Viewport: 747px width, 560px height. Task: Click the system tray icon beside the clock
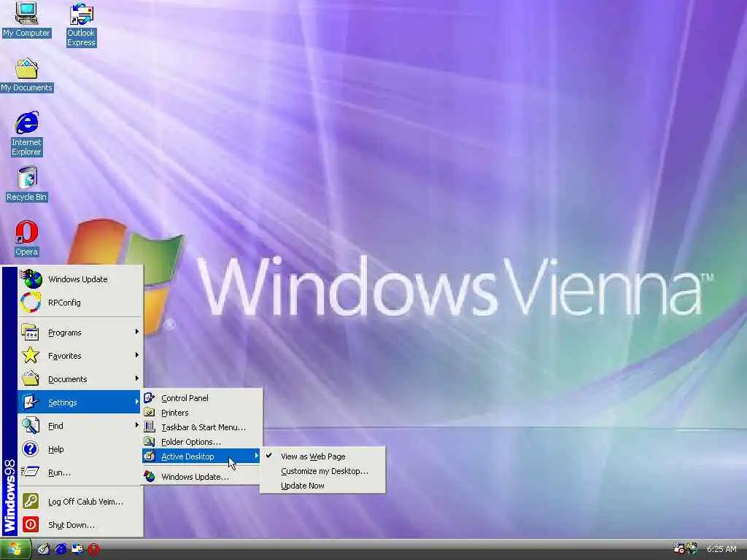click(x=692, y=548)
